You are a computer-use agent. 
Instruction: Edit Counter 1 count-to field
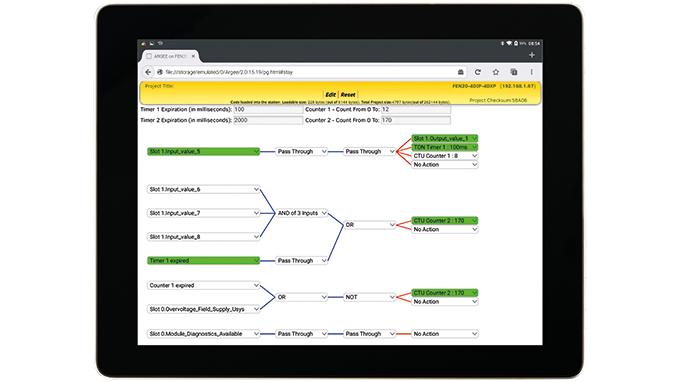tap(416, 110)
